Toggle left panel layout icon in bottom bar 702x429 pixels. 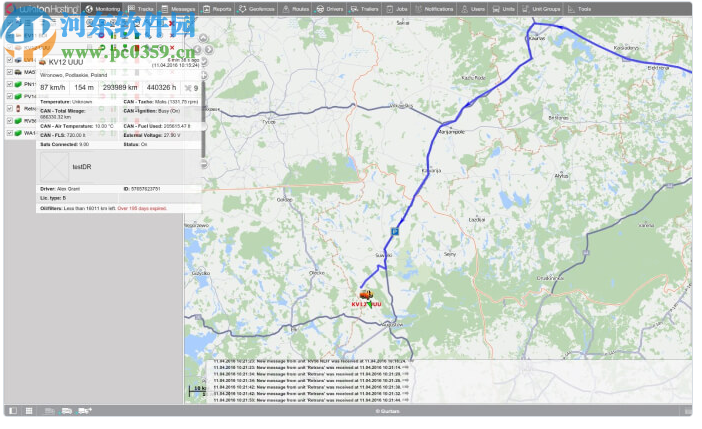point(13,410)
